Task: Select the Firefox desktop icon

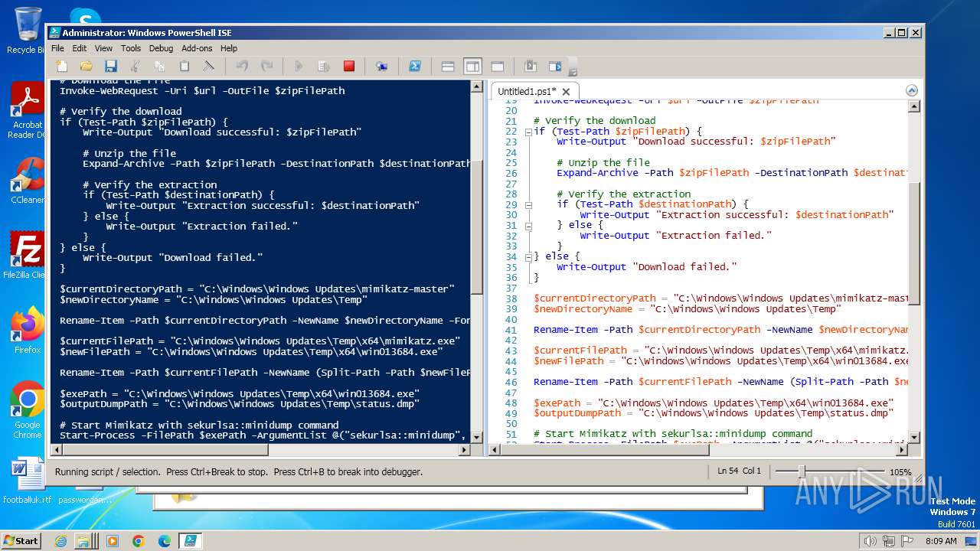Action: tap(28, 331)
